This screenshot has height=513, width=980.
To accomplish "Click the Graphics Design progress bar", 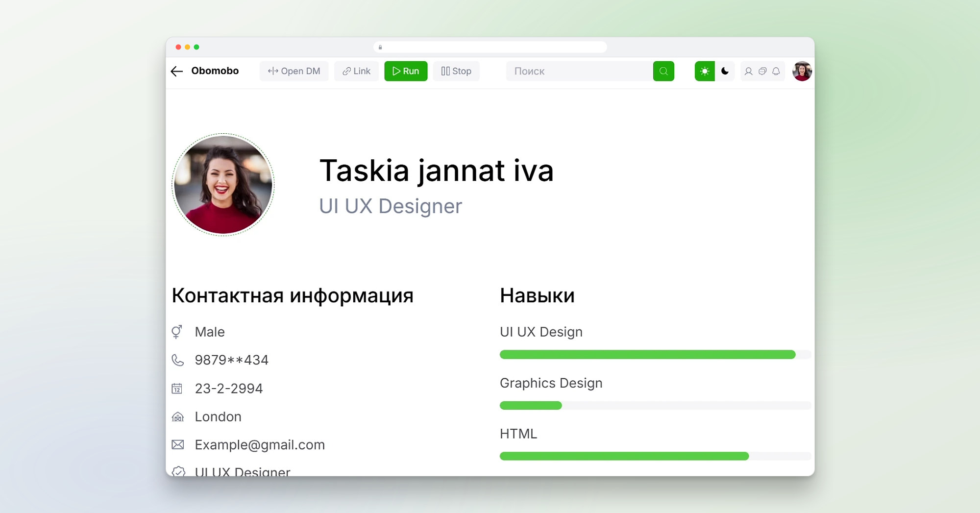I will coord(655,406).
